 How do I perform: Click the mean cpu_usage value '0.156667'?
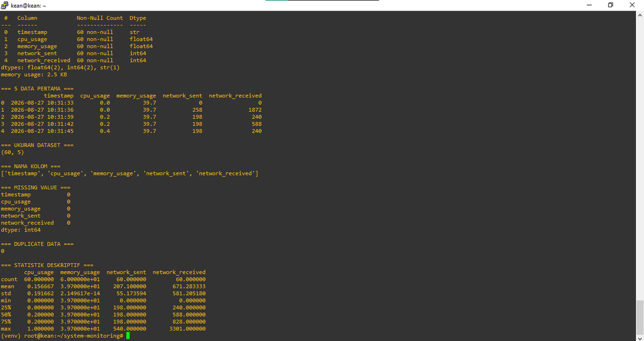point(40,286)
